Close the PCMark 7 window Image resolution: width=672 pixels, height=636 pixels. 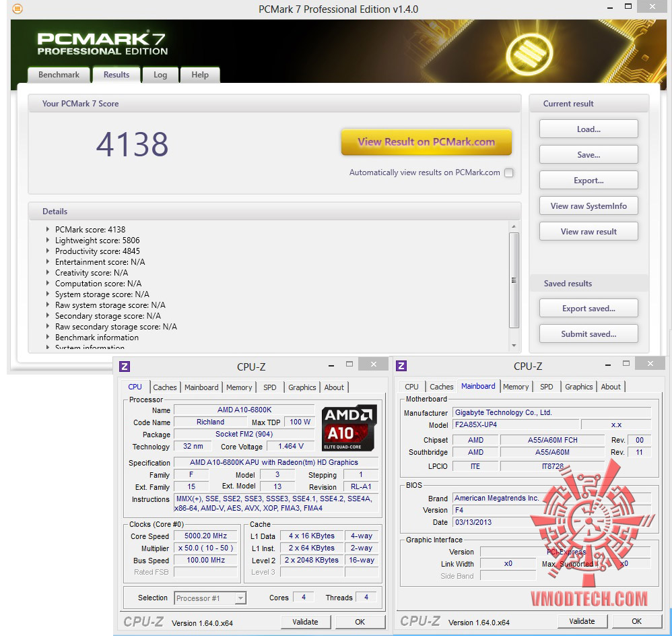[x=652, y=7]
